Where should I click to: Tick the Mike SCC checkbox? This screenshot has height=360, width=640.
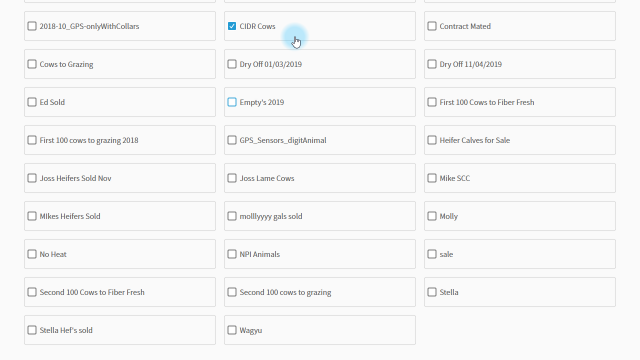click(x=432, y=178)
